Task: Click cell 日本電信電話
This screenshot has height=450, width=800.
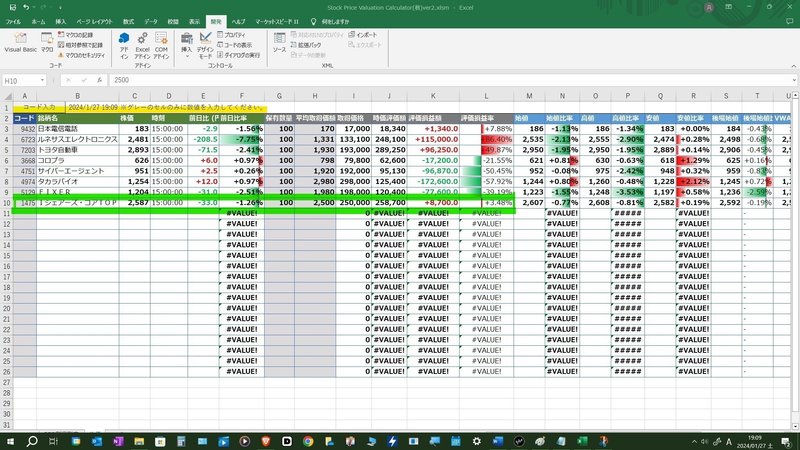Action: pyautogui.click(x=78, y=129)
